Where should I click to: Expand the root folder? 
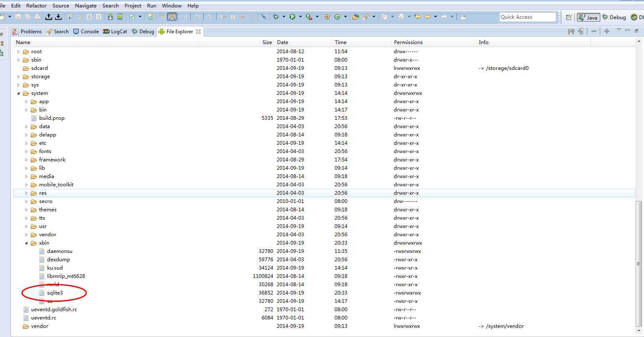tap(18, 52)
